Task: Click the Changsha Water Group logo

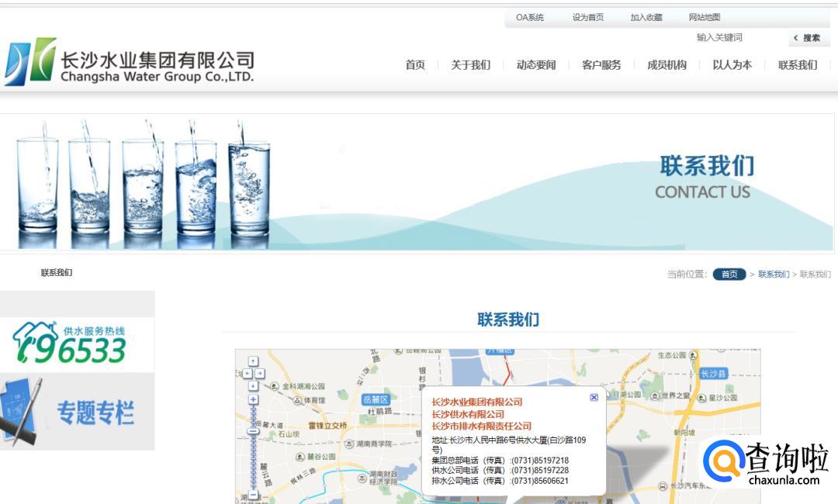Action: [129, 62]
